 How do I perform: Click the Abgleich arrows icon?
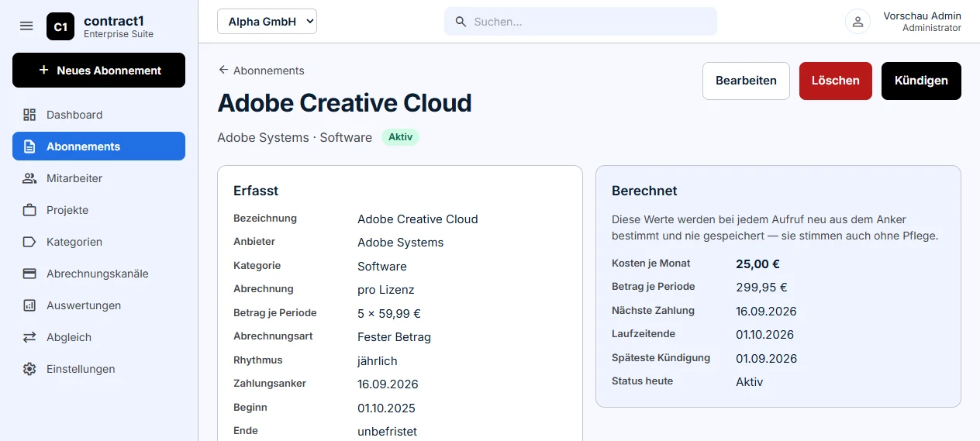[29, 337]
